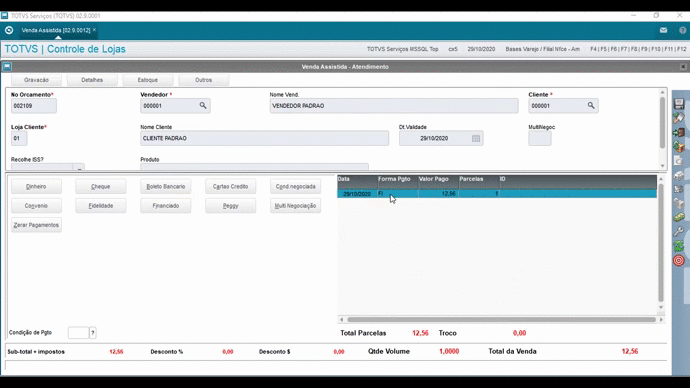
Task: Open the Gravacão menu
Action: [x=36, y=80]
